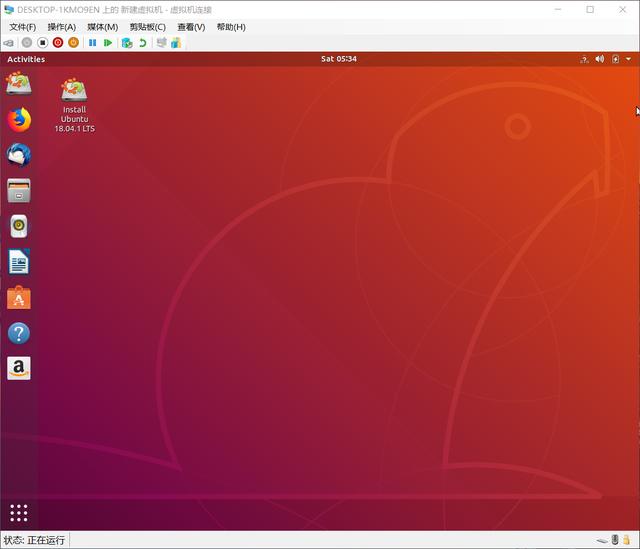Click the orange Save state button
The width and height of the screenshot is (640, 549).
(x=73, y=42)
